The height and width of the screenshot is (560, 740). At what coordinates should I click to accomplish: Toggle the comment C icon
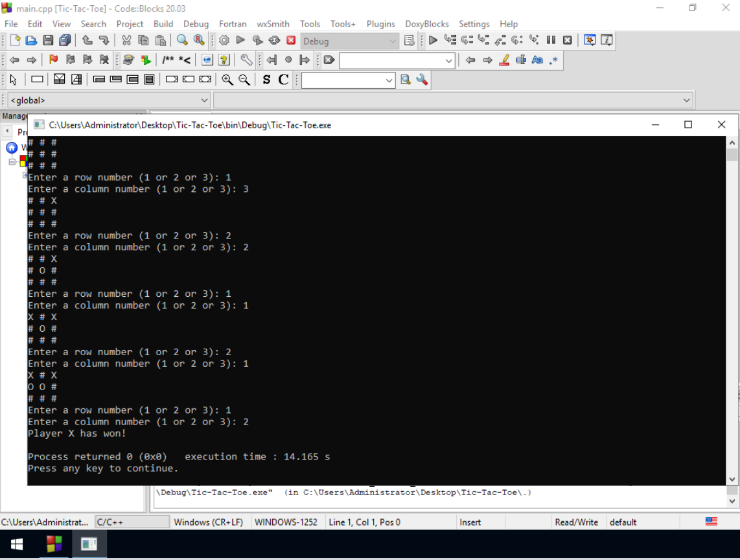coord(283,80)
